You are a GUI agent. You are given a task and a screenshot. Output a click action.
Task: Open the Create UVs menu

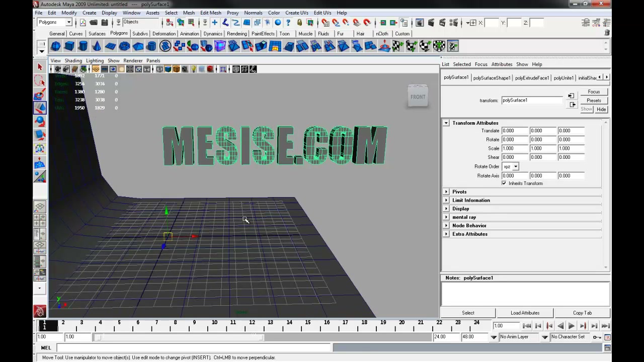296,13
